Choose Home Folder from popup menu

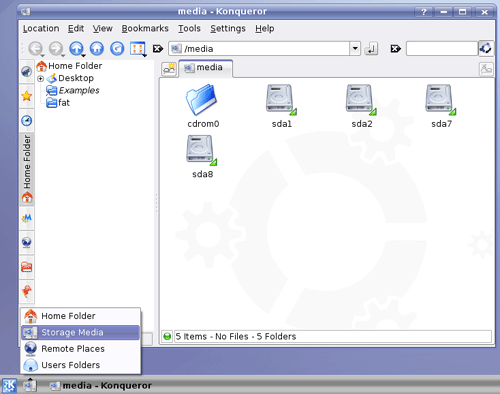pos(80,316)
